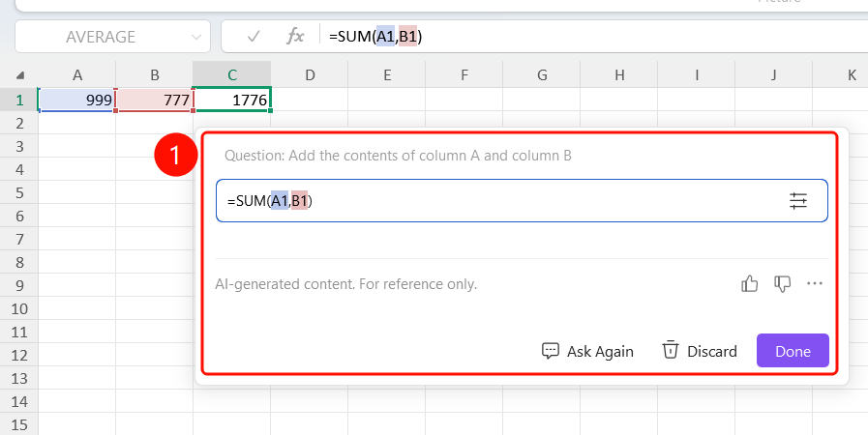Select cell B1 containing 777
This screenshot has width=868, height=435.
tap(155, 100)
